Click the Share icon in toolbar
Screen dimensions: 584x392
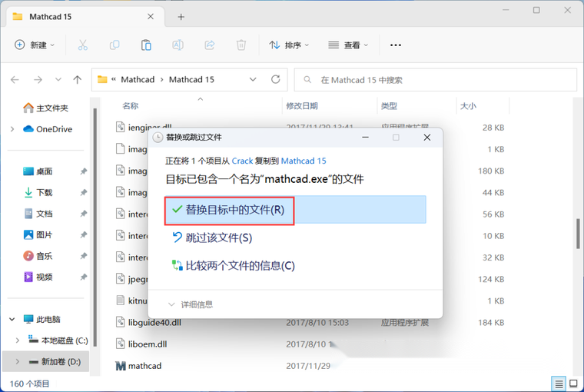(209, 45)
